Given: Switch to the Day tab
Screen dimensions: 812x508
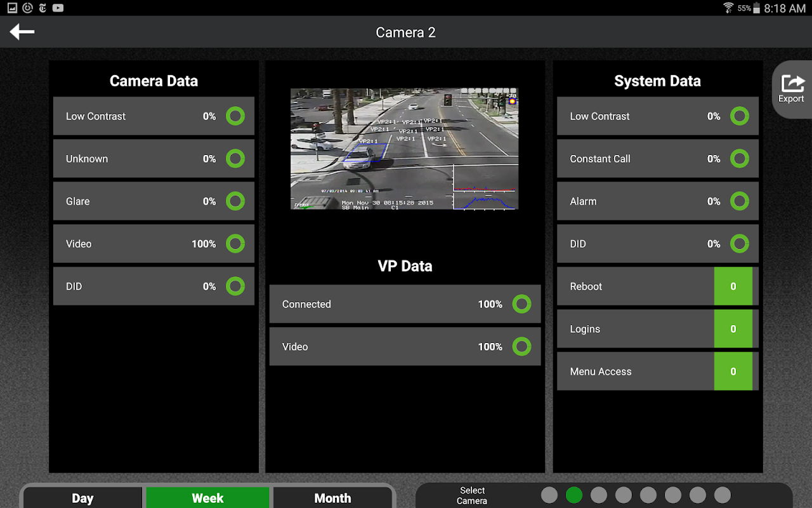Looking at the screenshot, I should (x=82, y=498).
